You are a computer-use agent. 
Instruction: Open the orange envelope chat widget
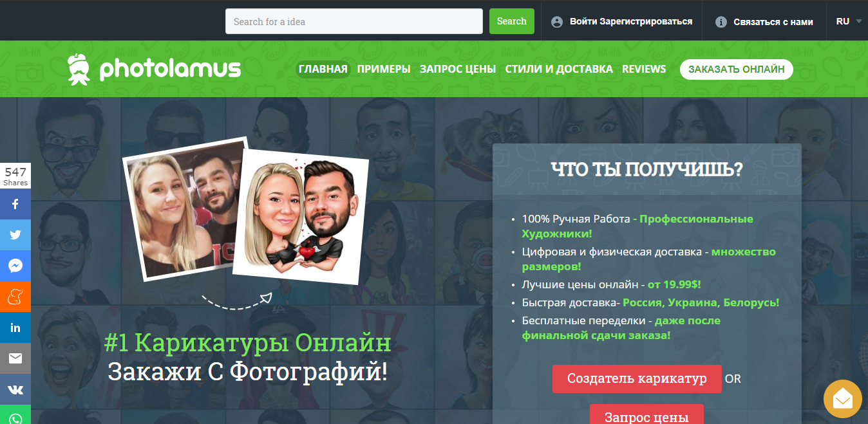click(842, 399)
